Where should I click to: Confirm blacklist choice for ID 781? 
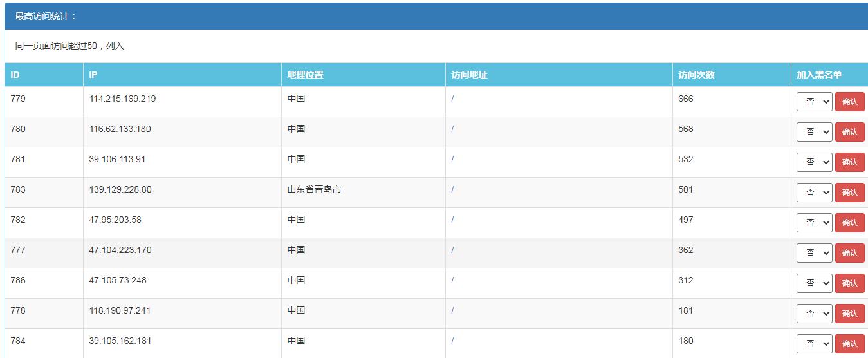[x=849, y=162]
